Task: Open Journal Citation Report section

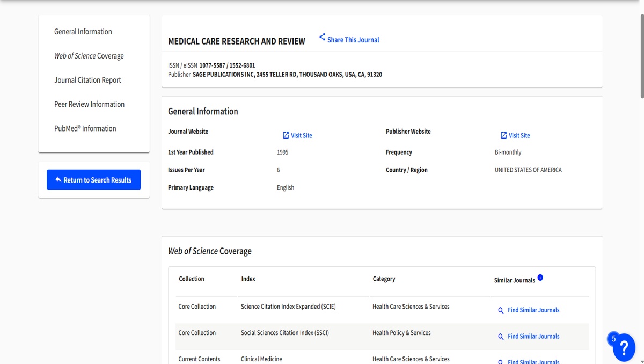Action: click(x=87, y=80)
